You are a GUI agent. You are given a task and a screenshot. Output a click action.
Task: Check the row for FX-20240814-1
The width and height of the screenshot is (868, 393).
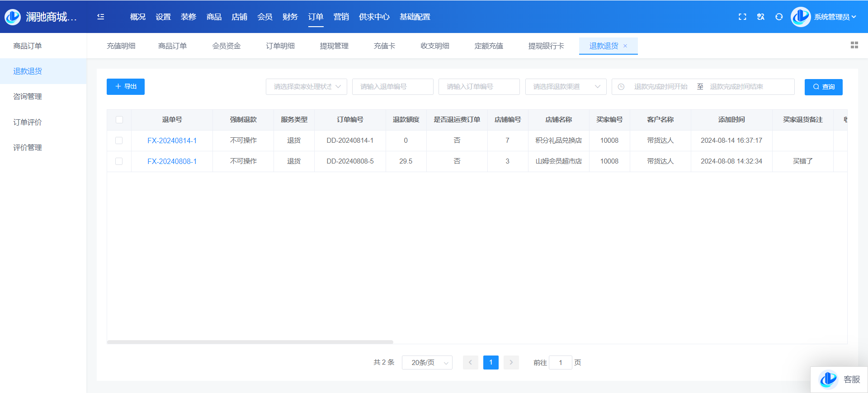click(x=119, y=140)
